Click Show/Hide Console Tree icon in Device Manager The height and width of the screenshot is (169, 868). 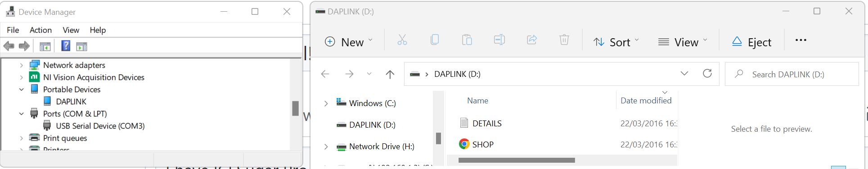45,46
